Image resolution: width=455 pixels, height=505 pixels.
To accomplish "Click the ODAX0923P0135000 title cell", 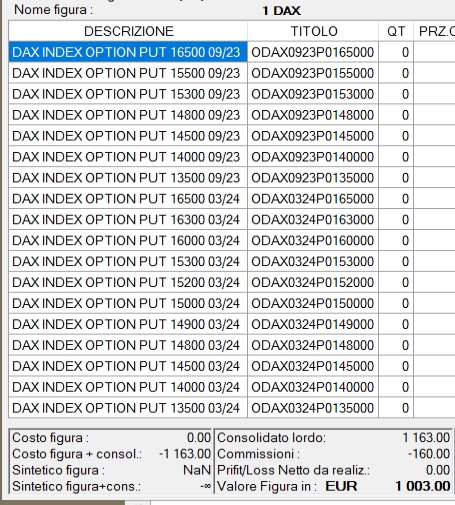I will click(313, 178).
